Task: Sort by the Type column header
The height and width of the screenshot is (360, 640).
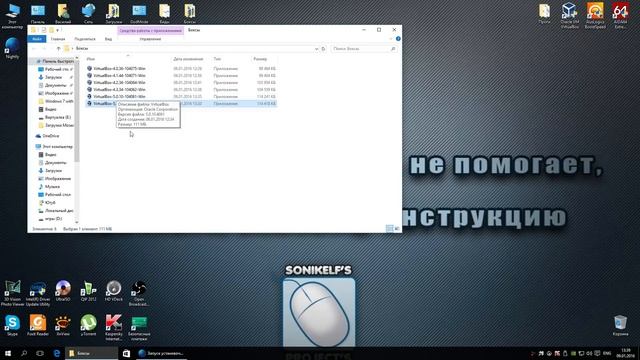Action: point(217,59)
